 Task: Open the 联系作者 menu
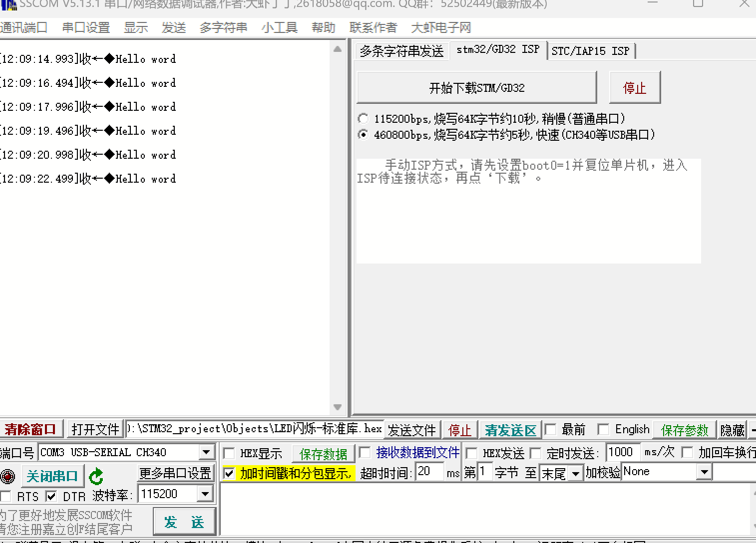[373, 27]
